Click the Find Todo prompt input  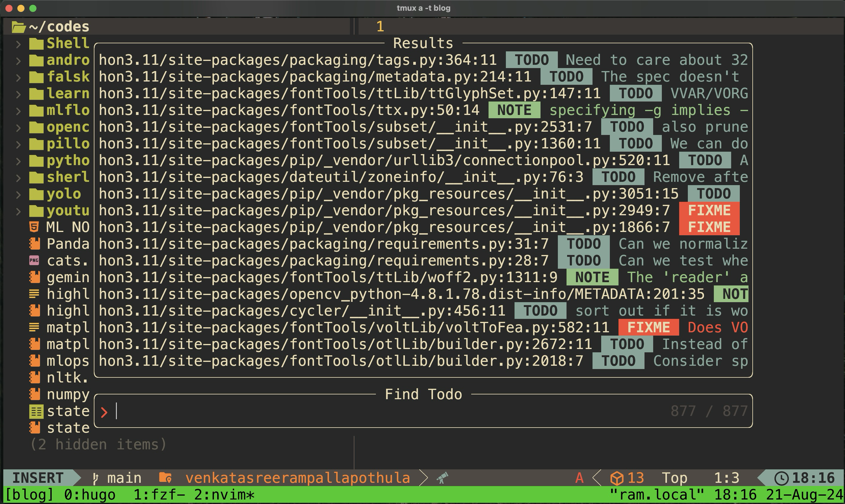click(374, 411)
